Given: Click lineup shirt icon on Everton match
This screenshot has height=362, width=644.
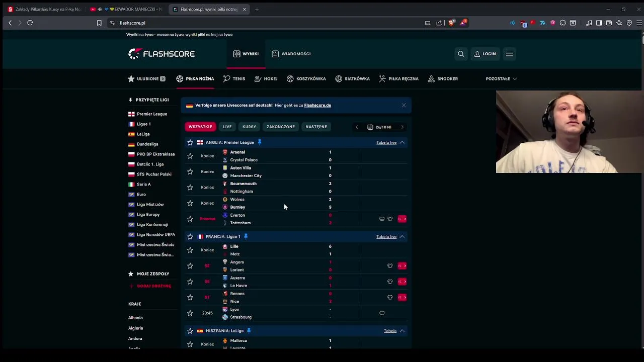Looking at the screenshot, I should click(390, 219).
